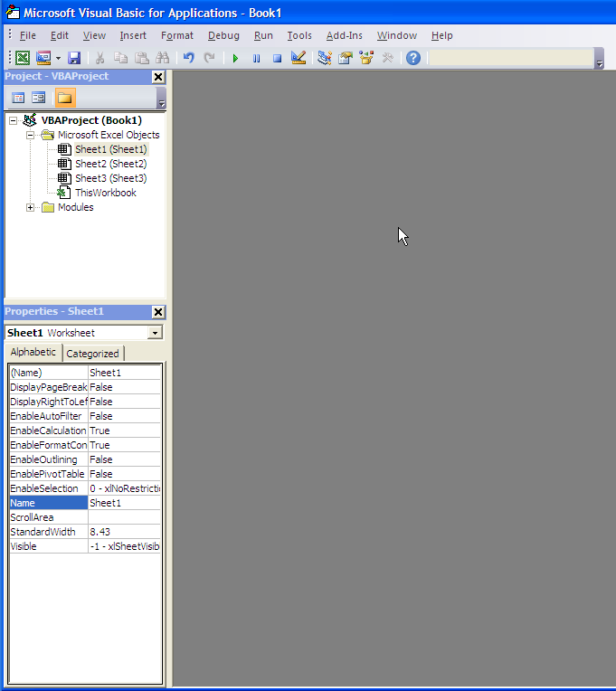
Task: Open the Project Explorer toolbar icon
Action: [x=325, y=58]
